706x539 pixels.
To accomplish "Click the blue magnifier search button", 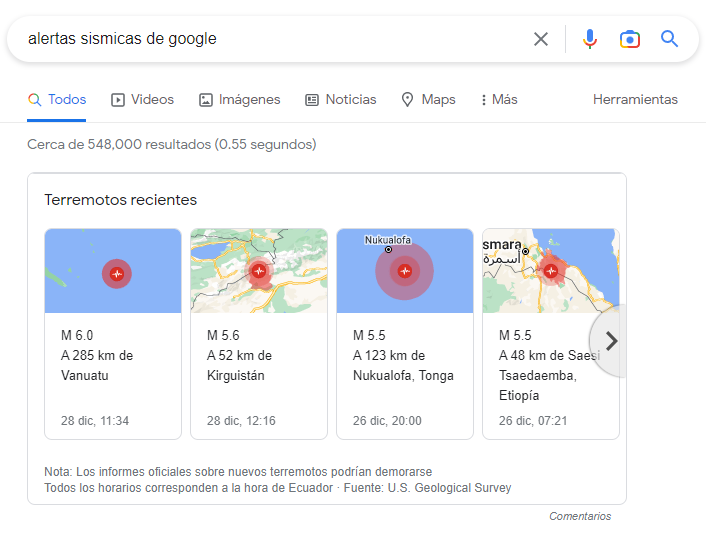I will click(x=669, y=39).
